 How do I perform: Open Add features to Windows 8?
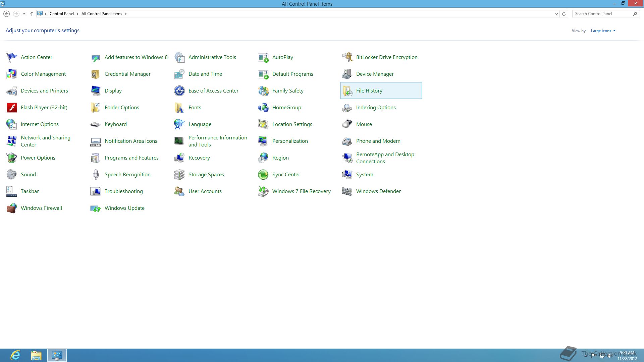136,57
